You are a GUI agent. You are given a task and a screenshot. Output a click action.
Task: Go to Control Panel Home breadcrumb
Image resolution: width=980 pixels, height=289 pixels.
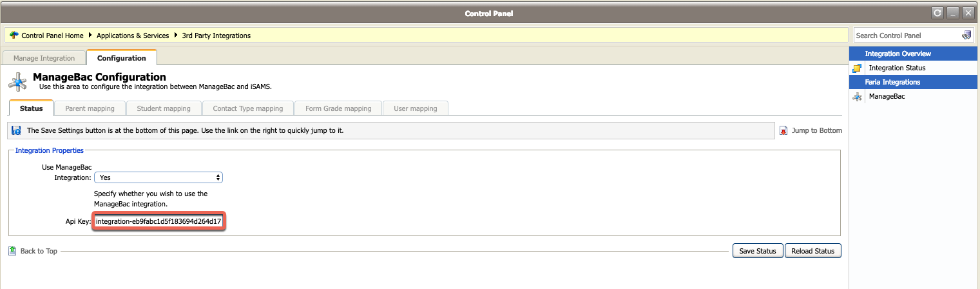[x=52, y=35]
